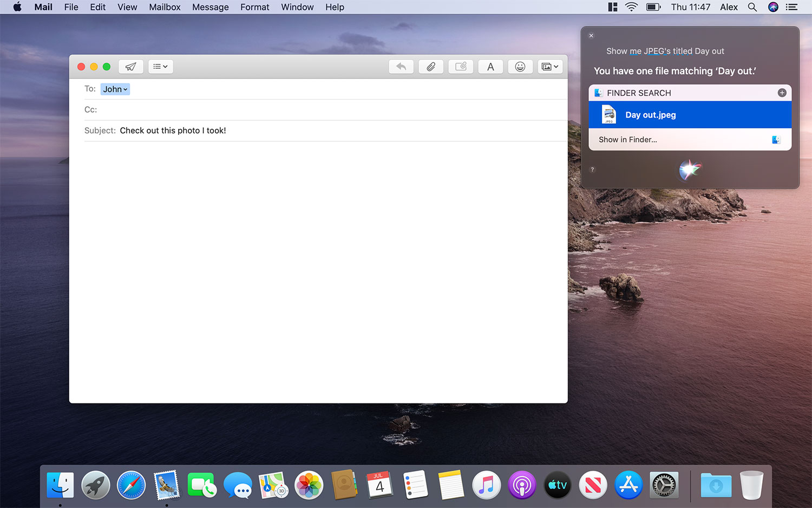Viewport: 812px width, 508px height.
Task: Attach a file using the paperclip icon
Action: pos(431,66)
